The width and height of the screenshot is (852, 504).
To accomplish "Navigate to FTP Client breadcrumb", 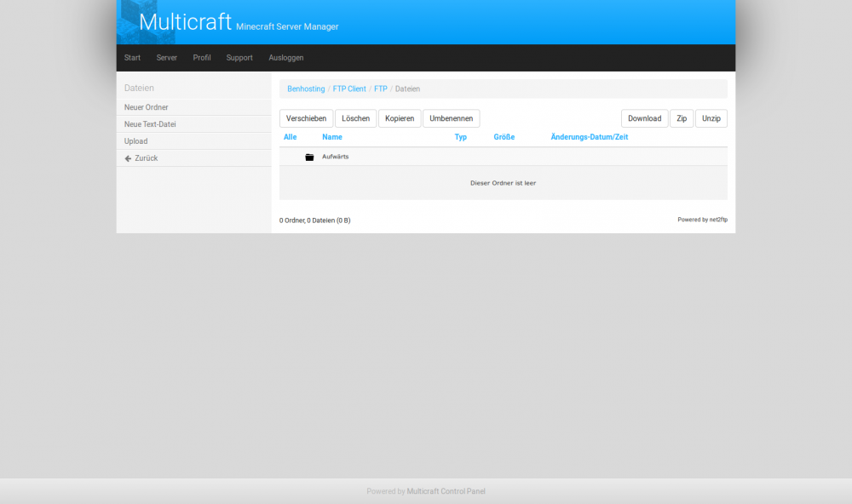I will pyautogui.click(x=349, y=89).
